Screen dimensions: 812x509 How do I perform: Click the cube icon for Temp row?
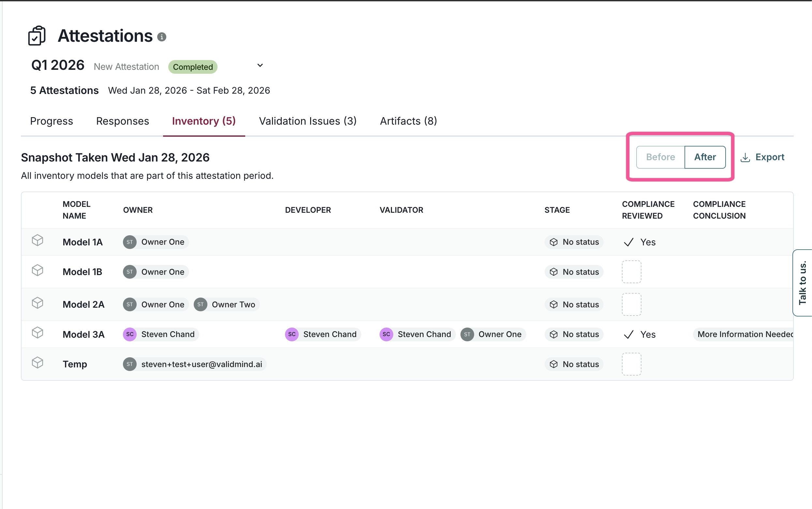[x=37, y=362]
